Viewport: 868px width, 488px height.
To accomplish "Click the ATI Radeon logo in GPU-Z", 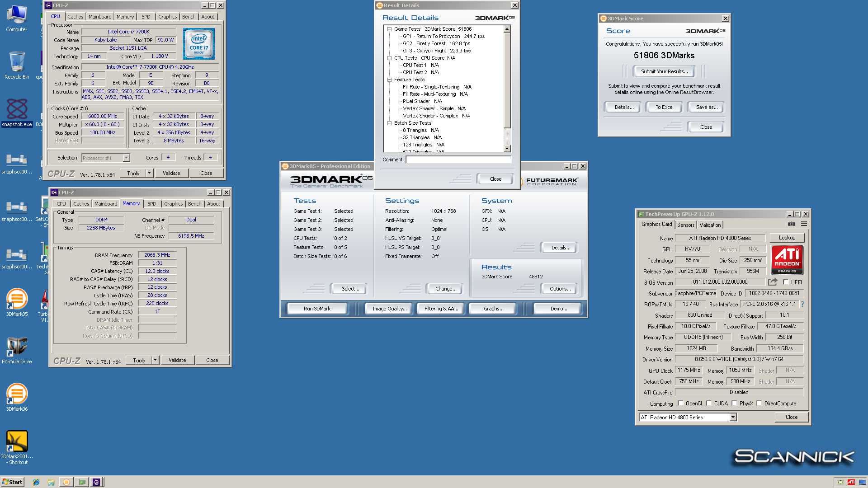I will (787, 260).
